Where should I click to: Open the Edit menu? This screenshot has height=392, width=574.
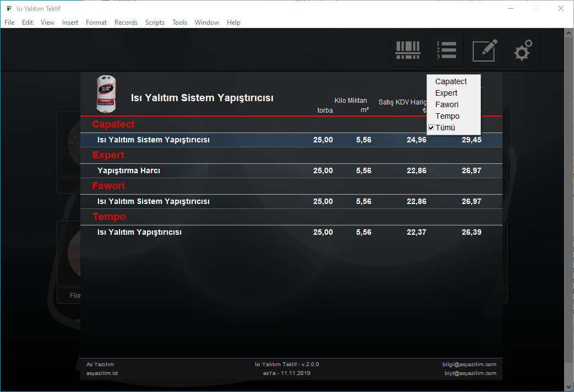click(x=28, y=23)
